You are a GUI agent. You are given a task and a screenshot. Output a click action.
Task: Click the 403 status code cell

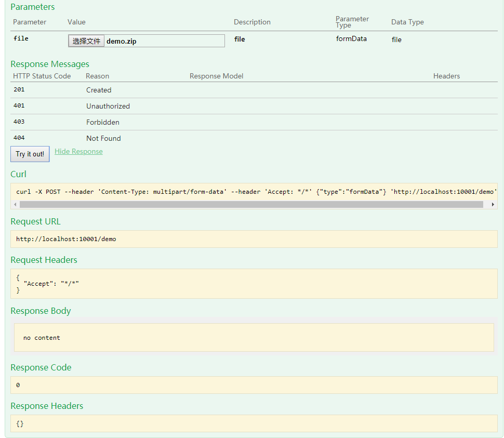(x=19, y=122)
